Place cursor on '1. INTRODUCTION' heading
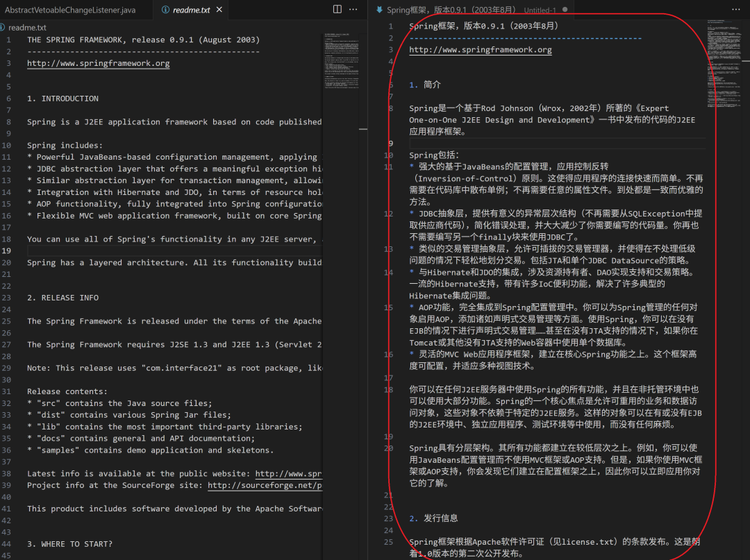This screenshot has height=560, width=750. [62, 99]
